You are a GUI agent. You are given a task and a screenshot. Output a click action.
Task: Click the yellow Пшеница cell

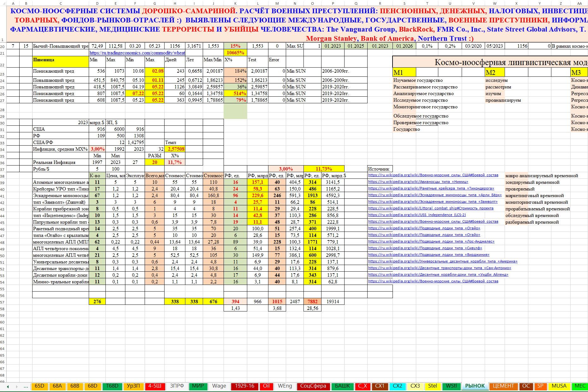tap(60, 62)
